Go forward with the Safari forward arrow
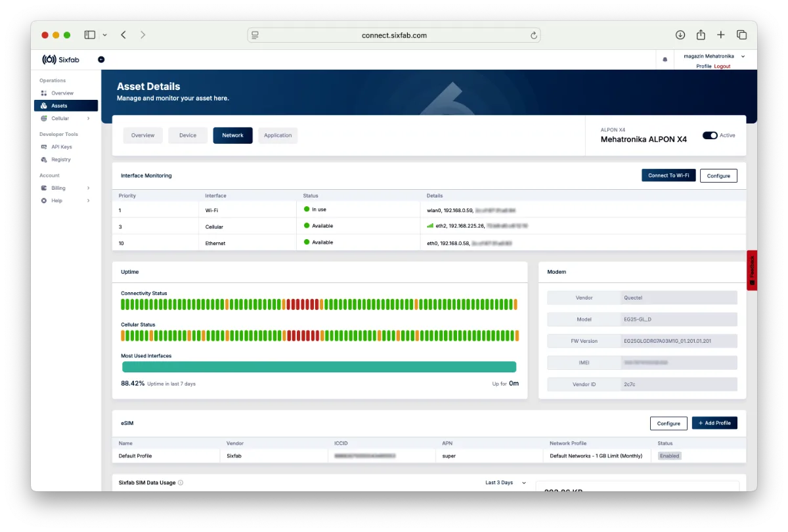This screenshot has height=532, width=788. click(143, 35)
